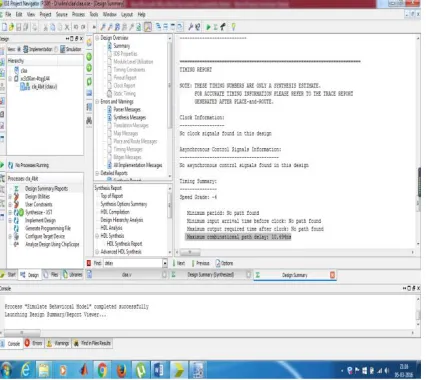The width and height of the screenshot is (426, 380).
Task: Expand the Configure Target Device process
Action: [10, 236]
